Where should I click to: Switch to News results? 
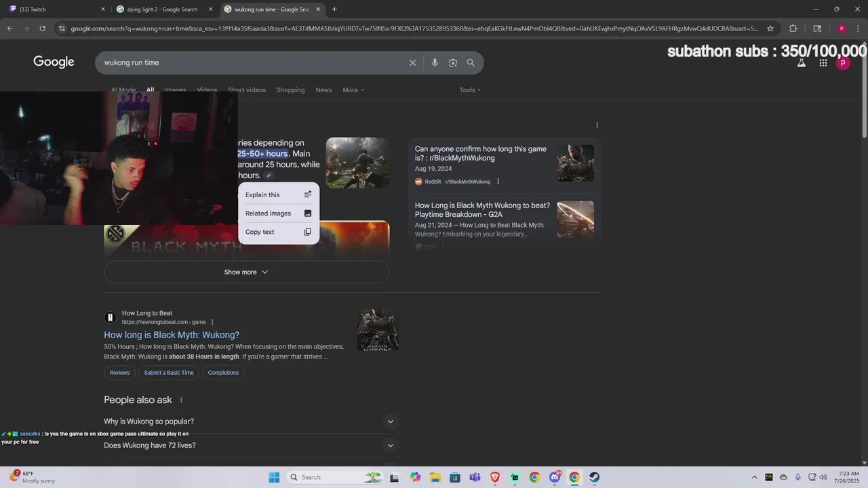[x=323, y=90]
